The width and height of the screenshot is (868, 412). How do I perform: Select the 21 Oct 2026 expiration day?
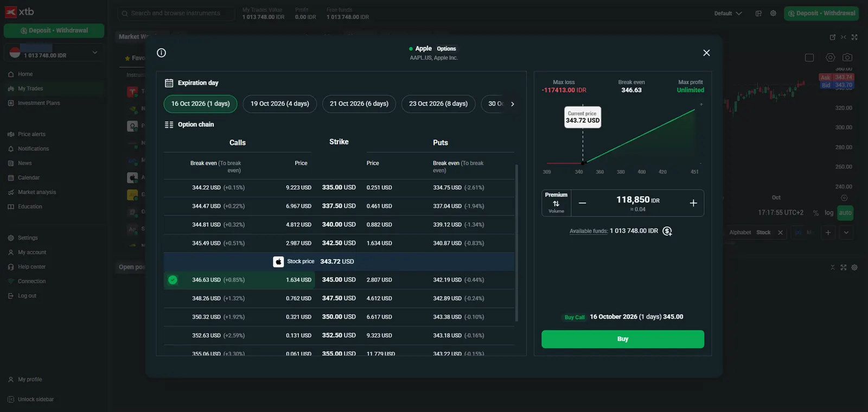[x=359, y=104]
